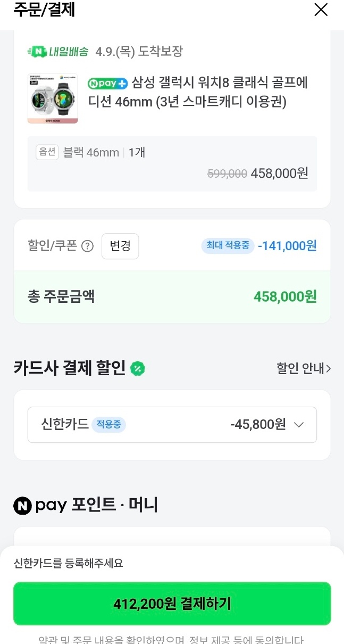
Task: Expand the 신한카드 discount dropdown
Action: point(172,425)
